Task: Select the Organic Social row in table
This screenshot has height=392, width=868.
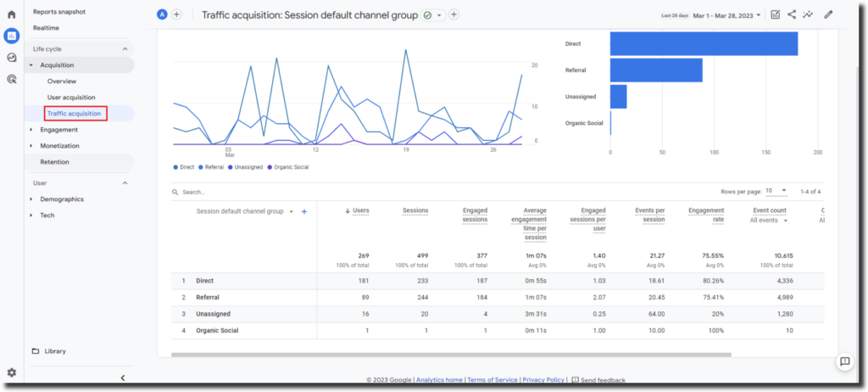Action: click(x=498, y=331)
